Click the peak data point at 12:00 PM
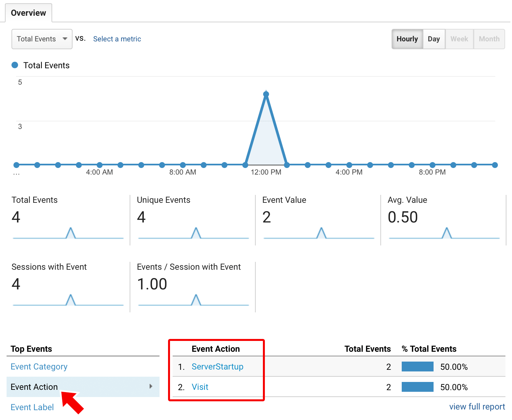The width and height of the screenshot is (512, 420). tap(266, 94)
